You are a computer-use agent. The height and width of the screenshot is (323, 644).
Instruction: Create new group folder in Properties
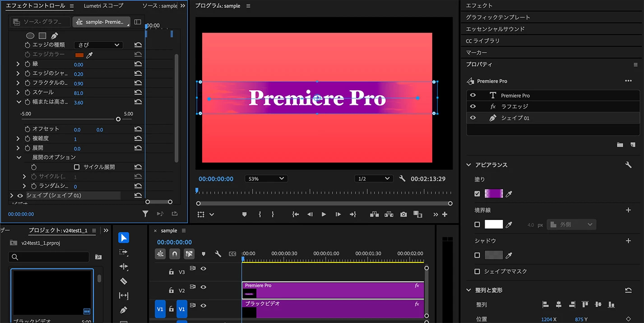pyautogui.click(x=620, y=145)
